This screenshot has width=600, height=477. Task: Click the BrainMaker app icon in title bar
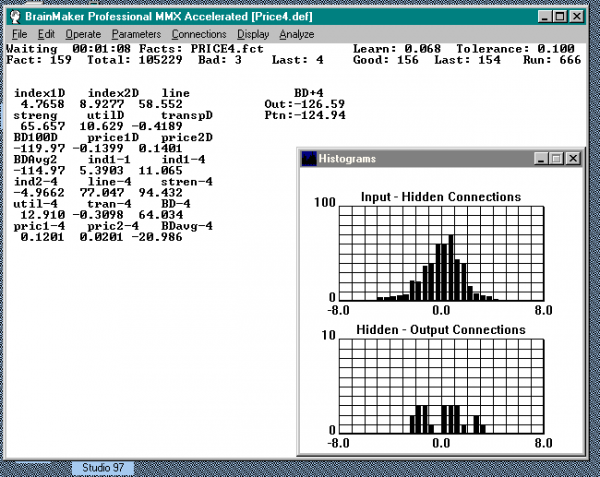15,16
